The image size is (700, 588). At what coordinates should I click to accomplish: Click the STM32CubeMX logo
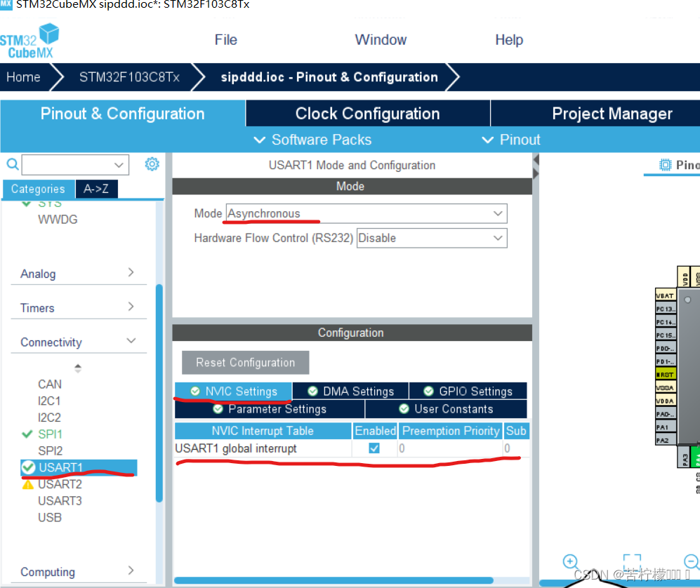pos(29,41)
